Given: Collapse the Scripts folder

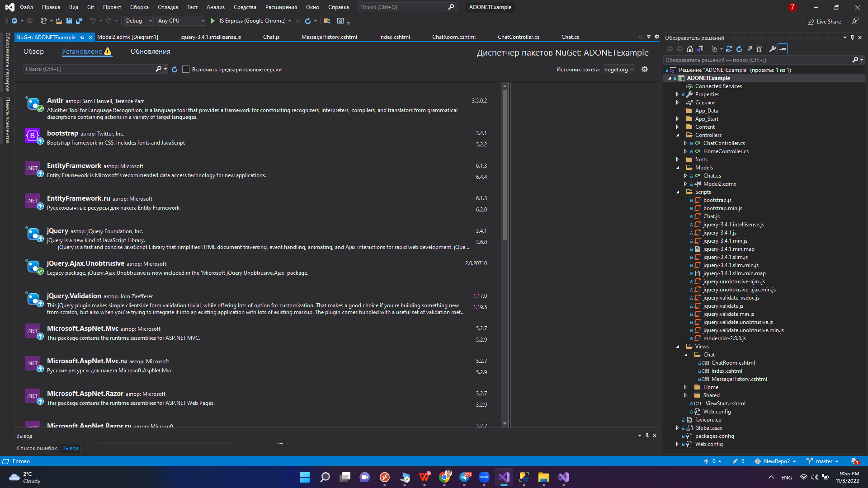Looking at the screenshot, I should [677, 192].
